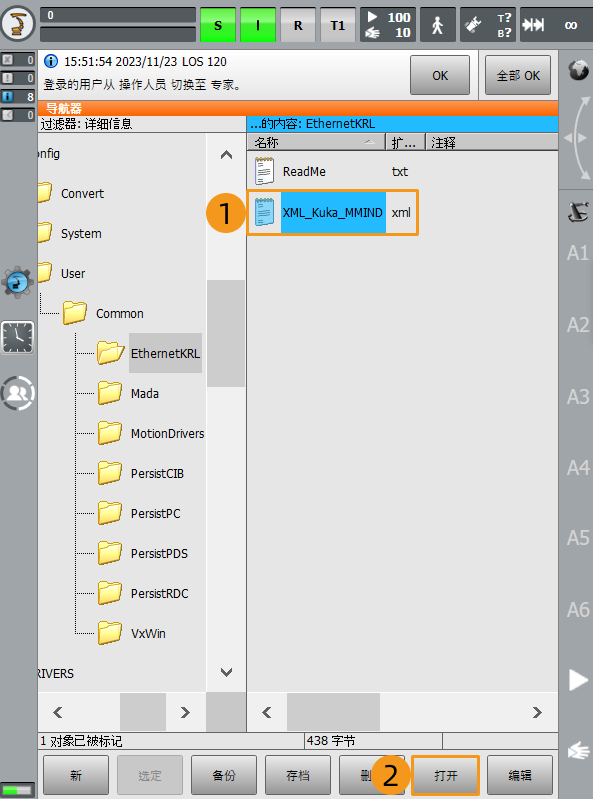This screenshot has width=593, height=799.
Task: Tap the Submit interpreter S status indicator
Action: (x=218, y=25)
